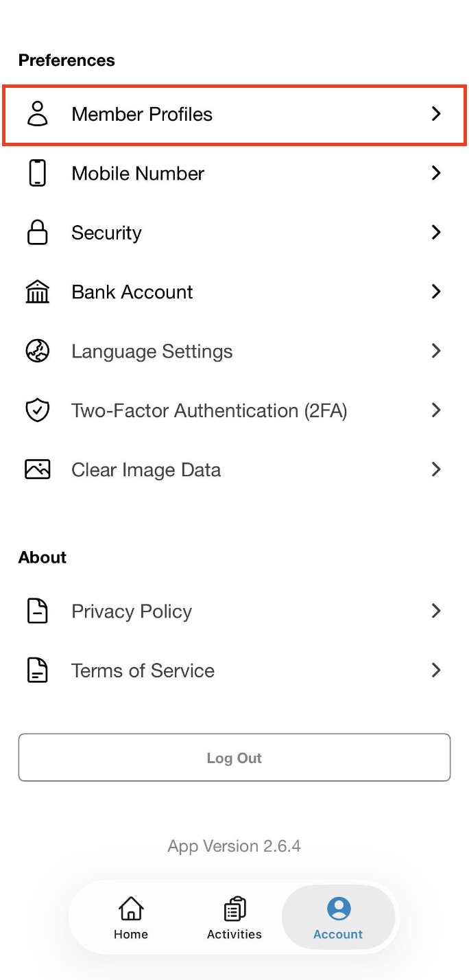Viewport: 469px width, 980px height.
Task: Tap the App Version 2.6.4 text
Action: [x=234, y=845]
